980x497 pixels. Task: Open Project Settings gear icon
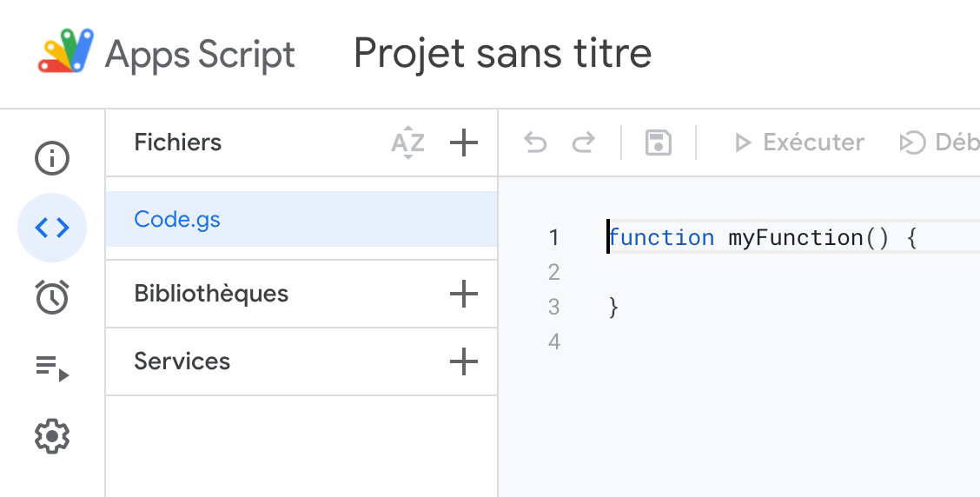[52, 435]
